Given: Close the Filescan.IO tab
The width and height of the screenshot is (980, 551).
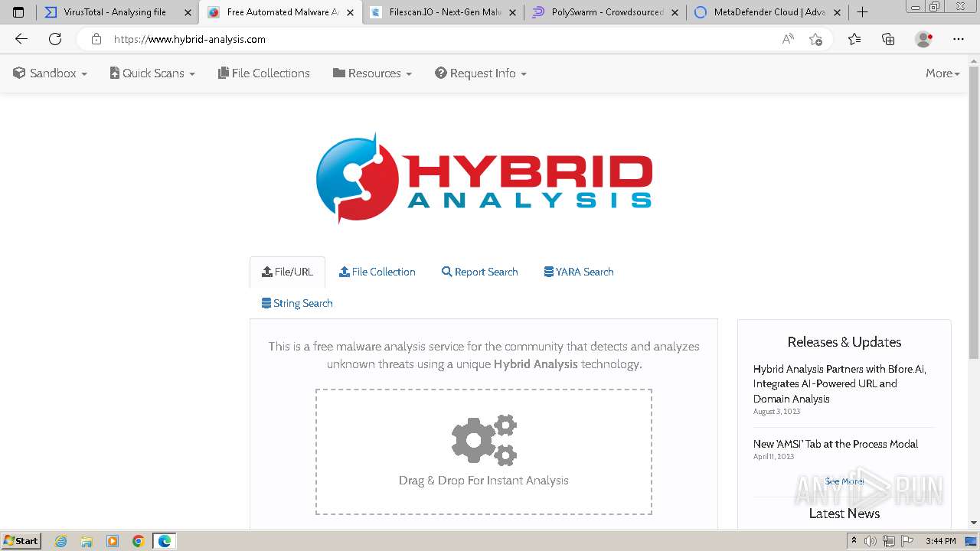Looking at the screenshot, I should coord(514,12).
